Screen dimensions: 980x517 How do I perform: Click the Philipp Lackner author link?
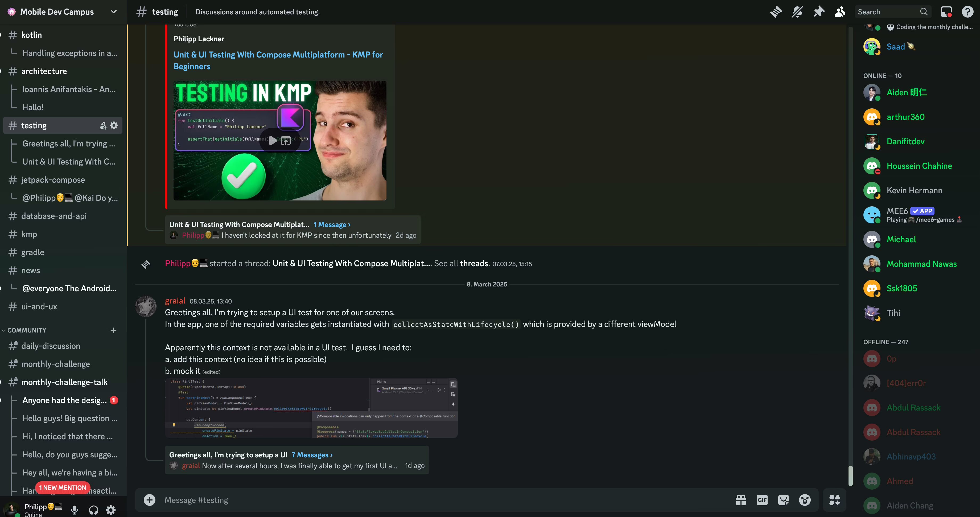199,39
